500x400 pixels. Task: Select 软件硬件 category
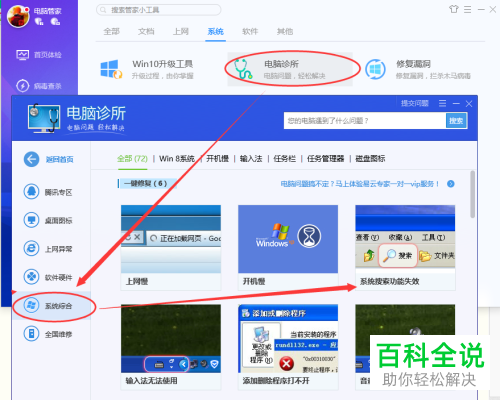tap(48, 277)
